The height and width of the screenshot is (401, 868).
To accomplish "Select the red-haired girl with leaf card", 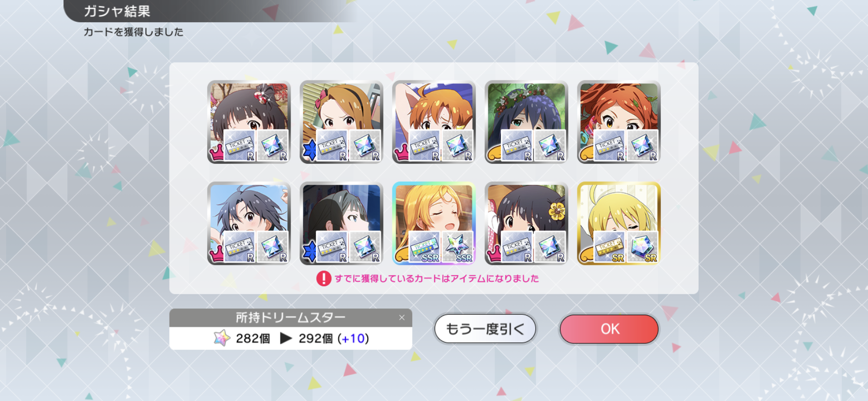I will pos(619,122).
